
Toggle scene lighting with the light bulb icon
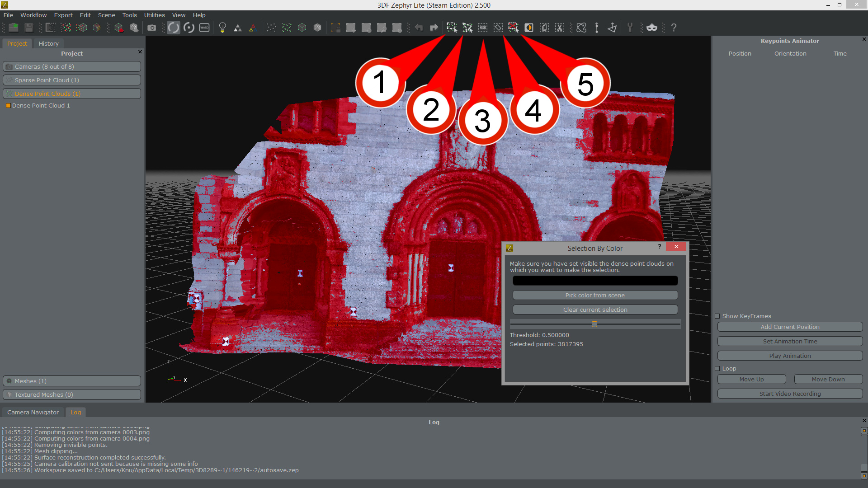click(x=222, y=28)
